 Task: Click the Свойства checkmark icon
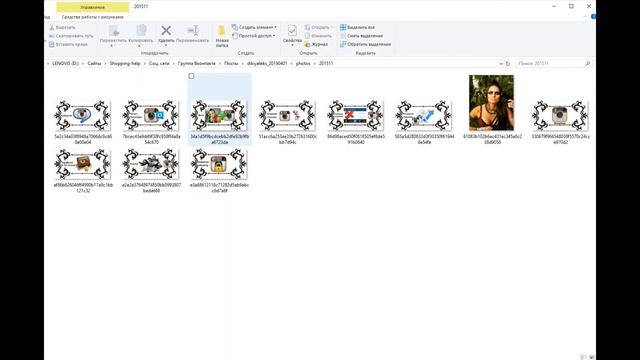pyautogui.click(x=292, y=30)
